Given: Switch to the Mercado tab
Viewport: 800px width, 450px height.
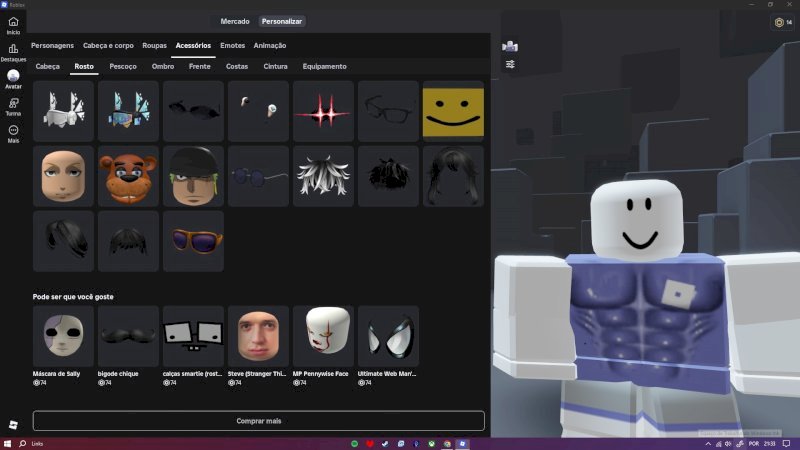Looking at the screenshot, I should (235, 21).
